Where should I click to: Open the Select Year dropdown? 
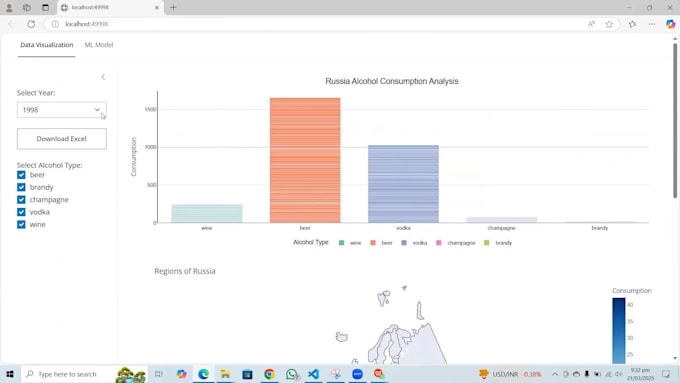tap(62, 110)
